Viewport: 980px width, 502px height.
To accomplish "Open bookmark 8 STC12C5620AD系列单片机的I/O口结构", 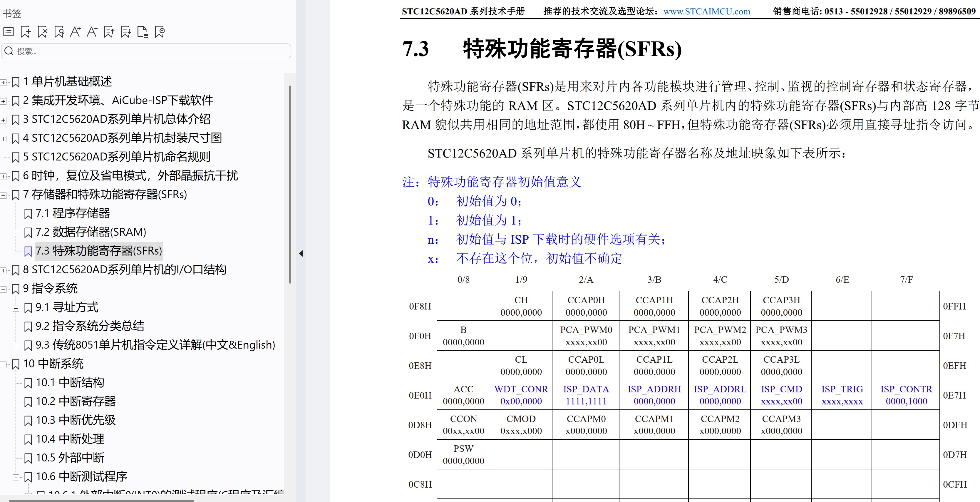I will [x=124, y=270].
